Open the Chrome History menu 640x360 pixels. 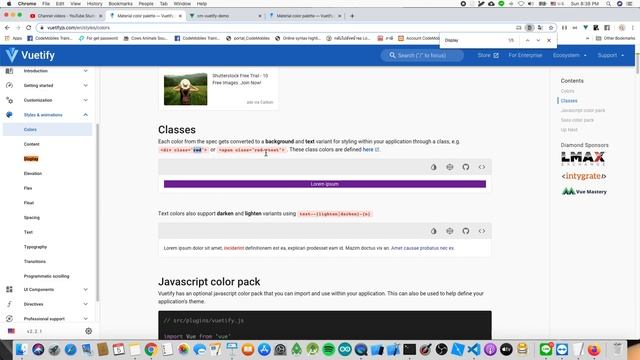pyautogui.click(x=94, y=4)
